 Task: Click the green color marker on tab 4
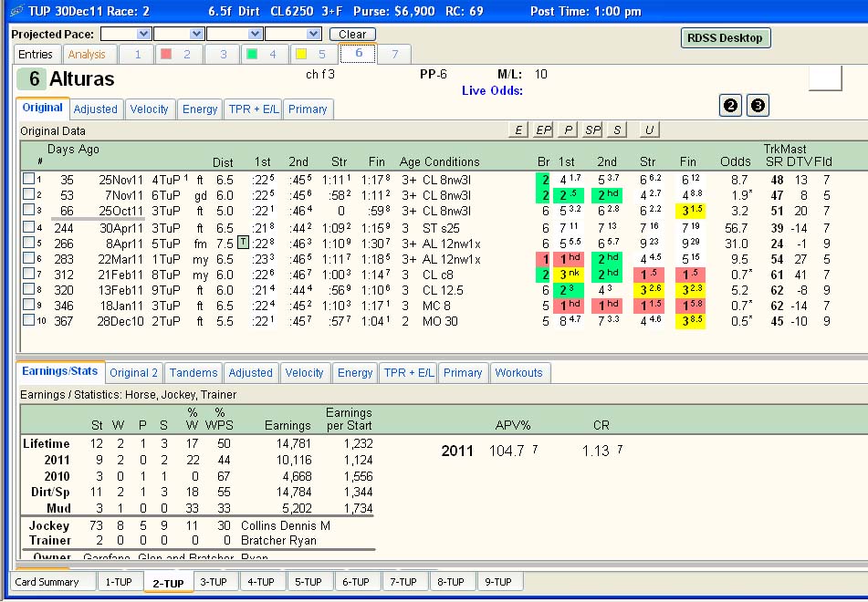pyautogui.click(x=252, y=54)
